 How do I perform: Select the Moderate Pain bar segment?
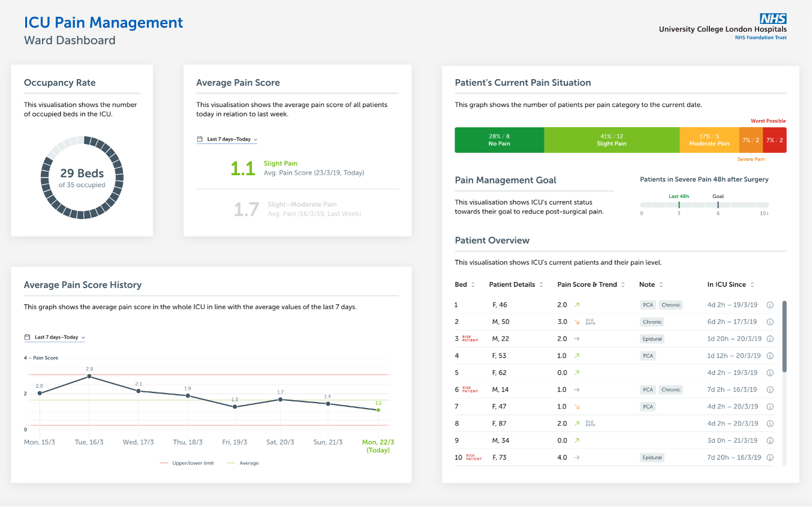click(x=709, y=140)
